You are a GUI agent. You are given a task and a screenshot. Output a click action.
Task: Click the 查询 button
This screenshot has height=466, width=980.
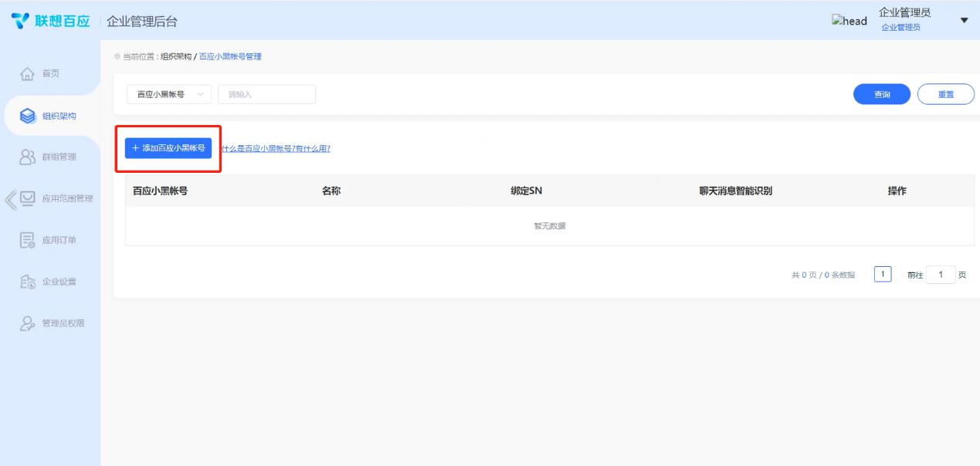[882, 94]
